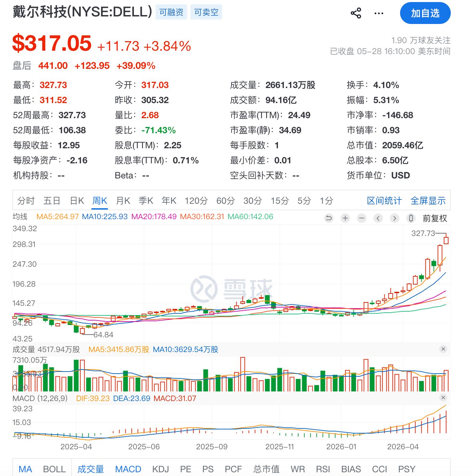This screenshot has height=476, width=472.
Task: Switch to the 15分 chart tab
Action: [280, 201]
